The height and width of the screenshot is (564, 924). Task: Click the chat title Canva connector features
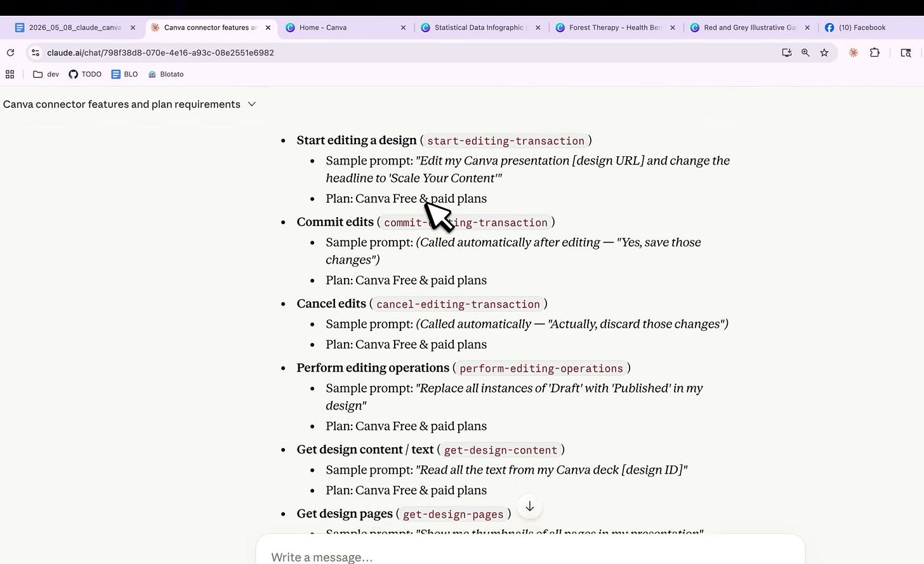point(122,104)
